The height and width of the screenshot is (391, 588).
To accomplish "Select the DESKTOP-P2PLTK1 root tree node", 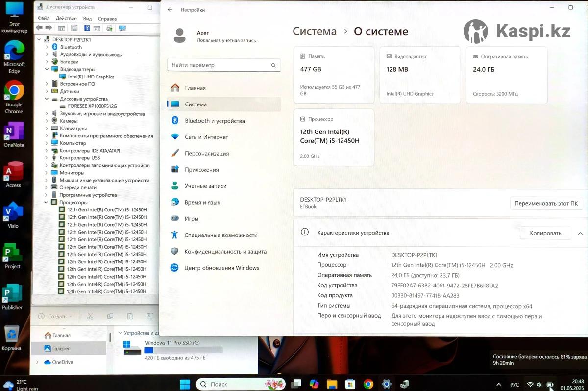I will click(x=72, y=39).
